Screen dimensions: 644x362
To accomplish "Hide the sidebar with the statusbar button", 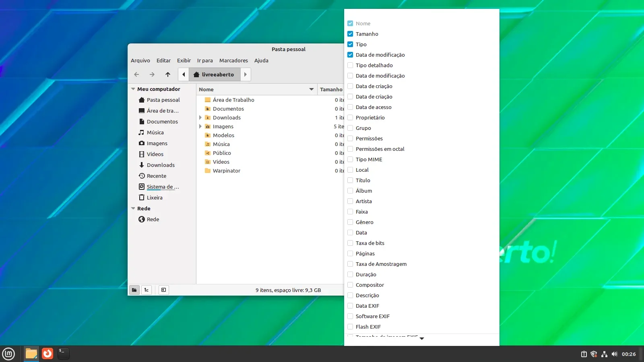I will (x=163, y=290).
